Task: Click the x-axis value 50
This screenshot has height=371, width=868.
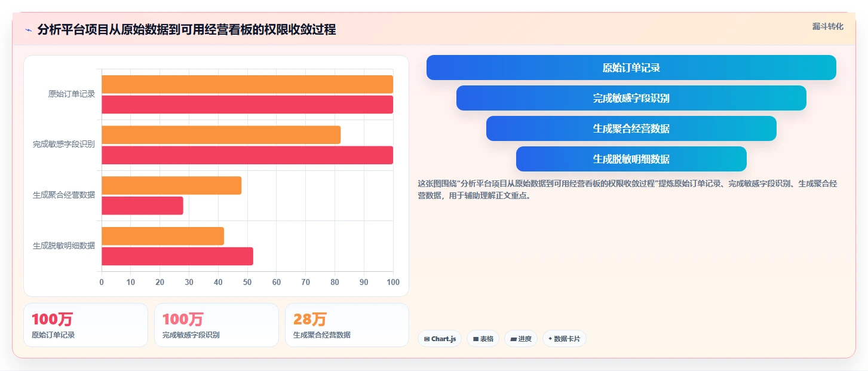Action: click(x=247, y=282)
